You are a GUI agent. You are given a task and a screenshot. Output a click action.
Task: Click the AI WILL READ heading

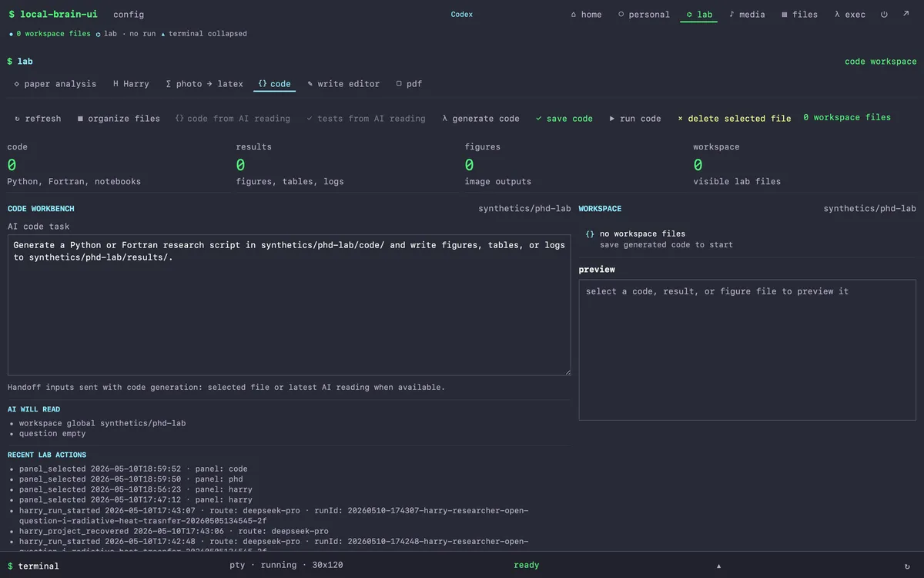(x=34, y=409)
